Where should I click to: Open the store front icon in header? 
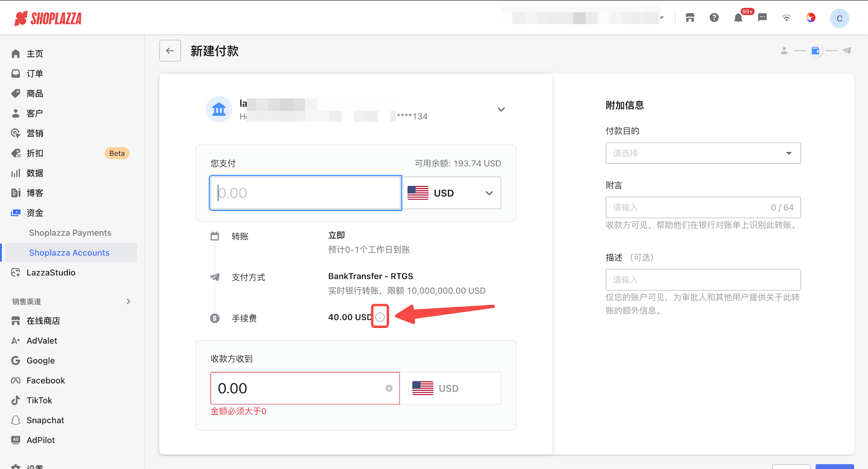(x=690, y=17)
